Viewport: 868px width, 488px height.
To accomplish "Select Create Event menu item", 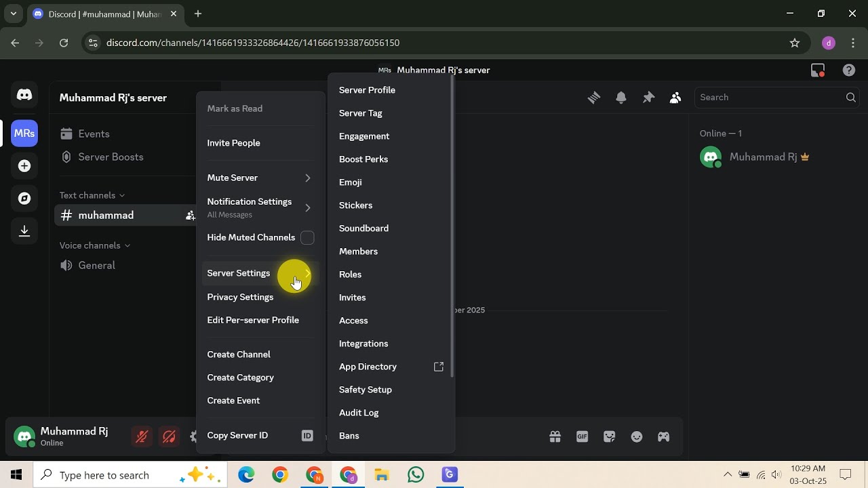I will pyautogui.click(x=260, y=401).
